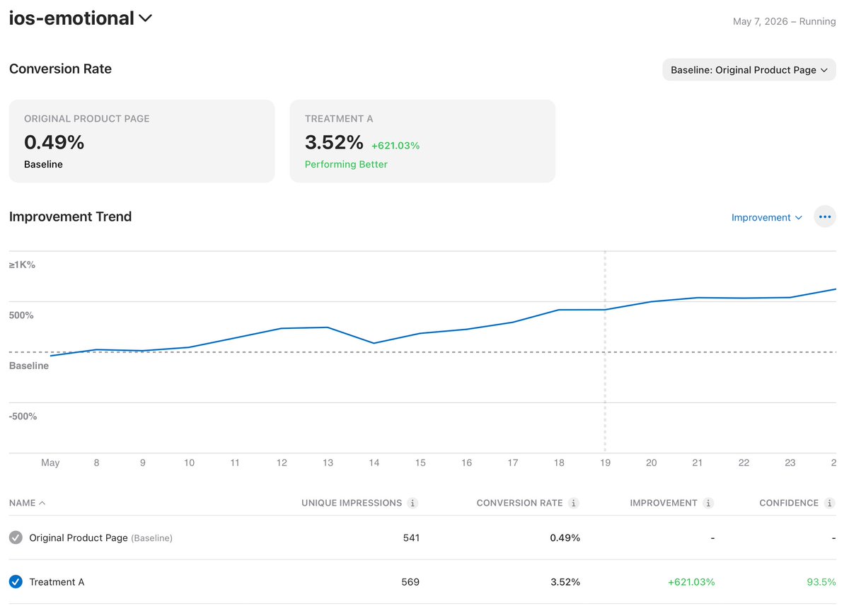
Task: Click info icon next to CONFIDENCE header
Action: 830,503
